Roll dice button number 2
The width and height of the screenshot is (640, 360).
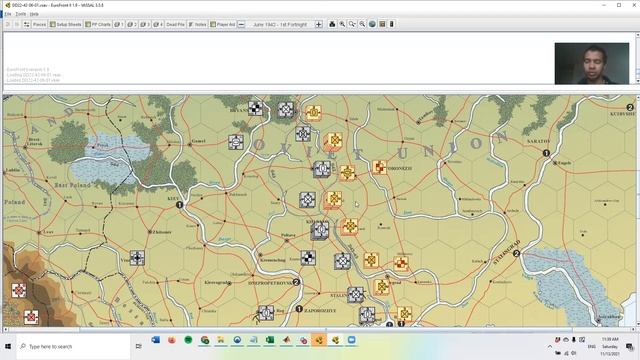132,24
